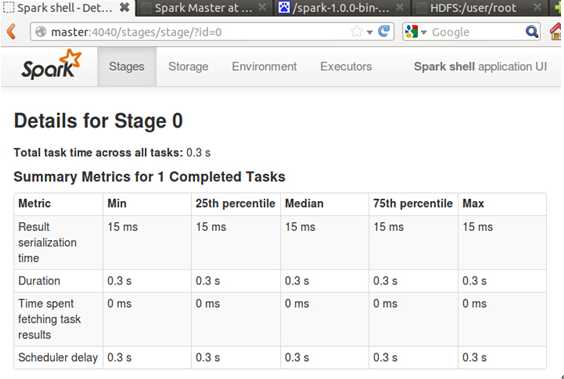Click the address bar URL field
The width and height of the screenshot is (564, 379).
tap(200, 32)
